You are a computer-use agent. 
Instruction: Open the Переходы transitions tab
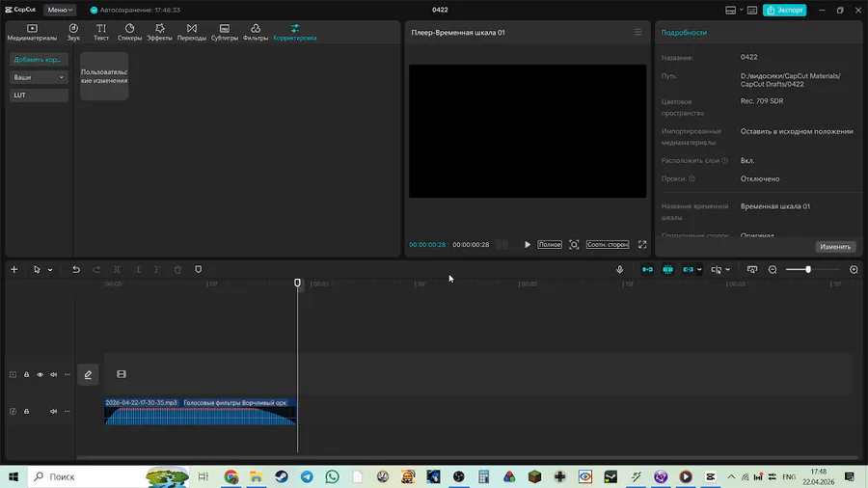[x=192, y=32]
